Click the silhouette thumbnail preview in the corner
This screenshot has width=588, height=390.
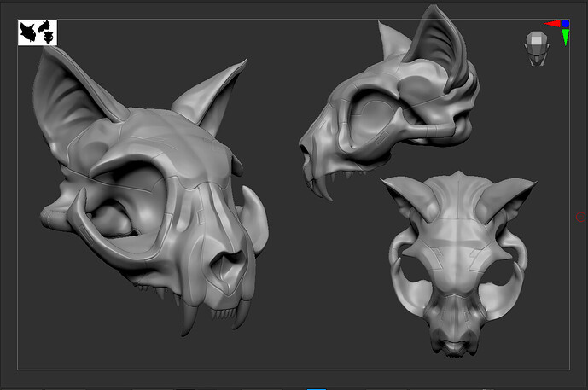(x=38, y=32)
